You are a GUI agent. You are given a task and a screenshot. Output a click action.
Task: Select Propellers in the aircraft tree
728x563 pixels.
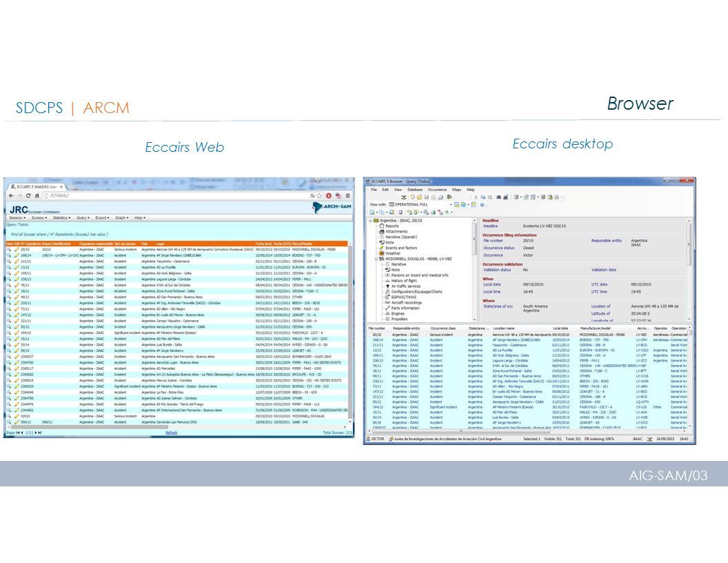tap(399, 319)
